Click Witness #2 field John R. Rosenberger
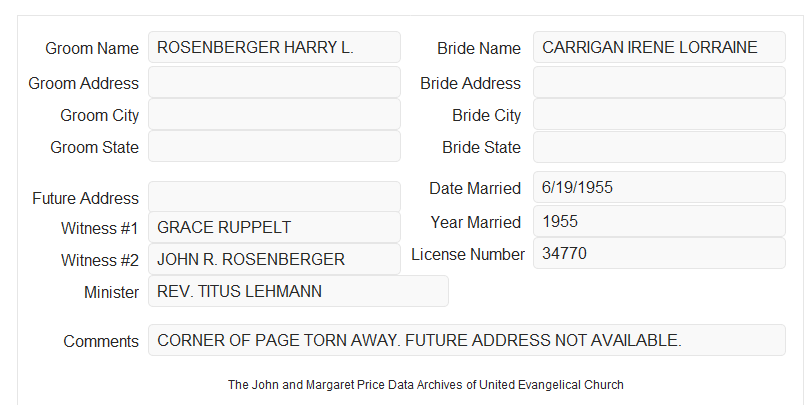805x405 pixels. point(274,259)
